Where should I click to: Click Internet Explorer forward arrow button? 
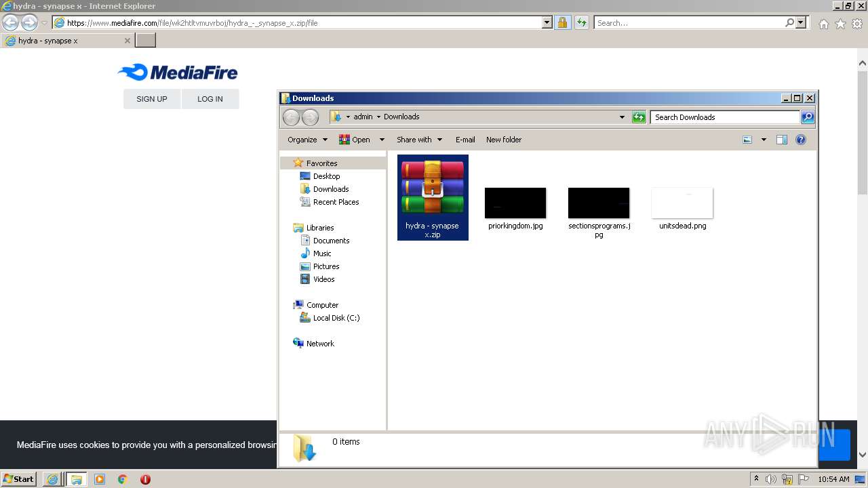[x=29, y=22]
